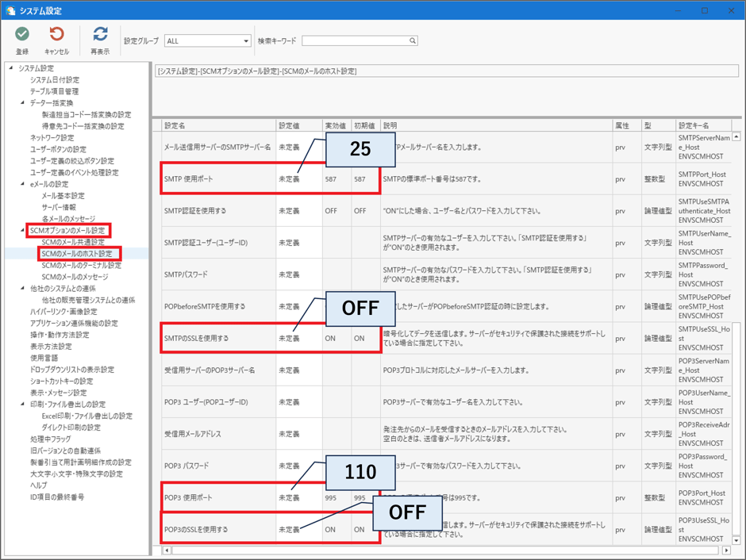Select Excel印刷・ファイル書出しの設定 tree item
Image resolution: width=746 pixels, height=560 pixels.
pyautogui.click(x=87, y=416)
